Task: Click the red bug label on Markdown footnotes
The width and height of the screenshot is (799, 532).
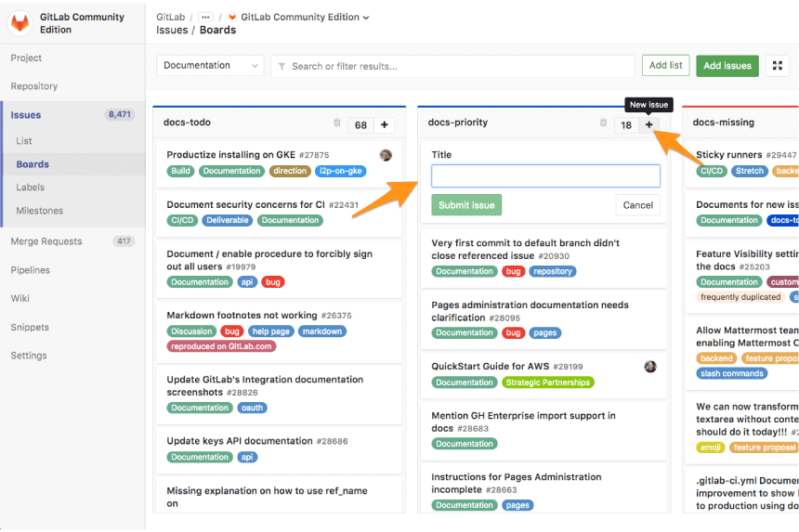Action: (232, 331)
